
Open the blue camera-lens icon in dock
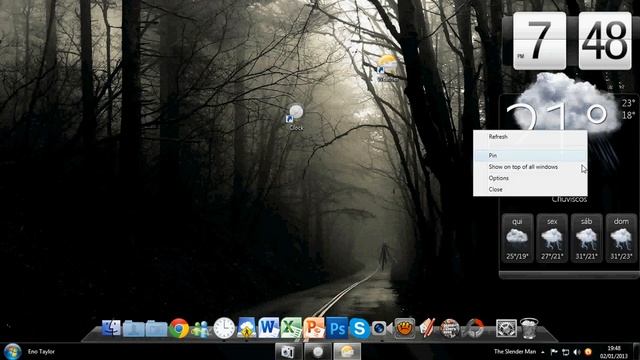(x=380, y=328)
